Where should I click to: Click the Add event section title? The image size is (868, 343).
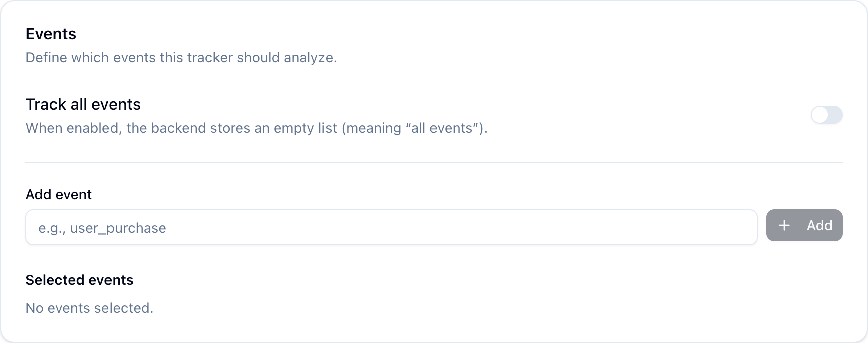click(59, 194)
